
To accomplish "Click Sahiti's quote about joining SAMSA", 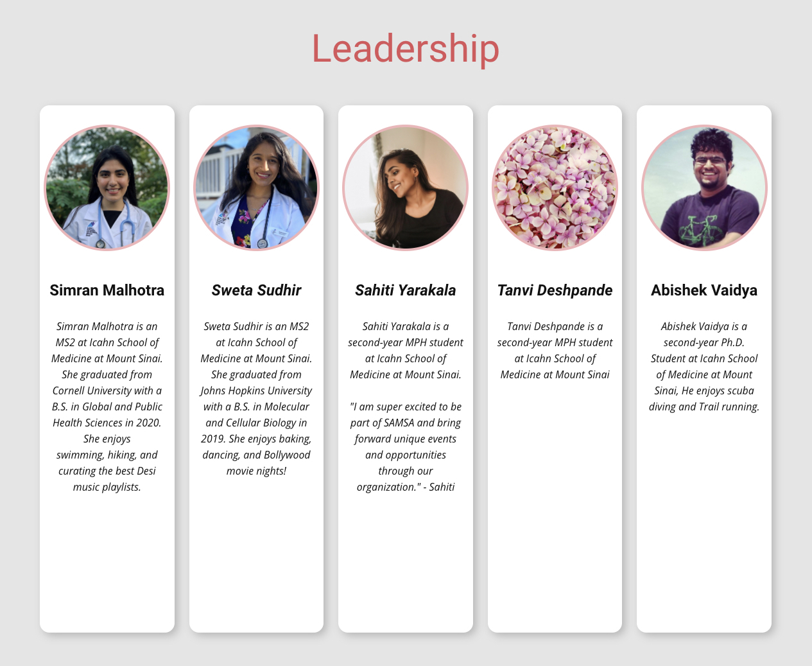I will pos(405,446).
